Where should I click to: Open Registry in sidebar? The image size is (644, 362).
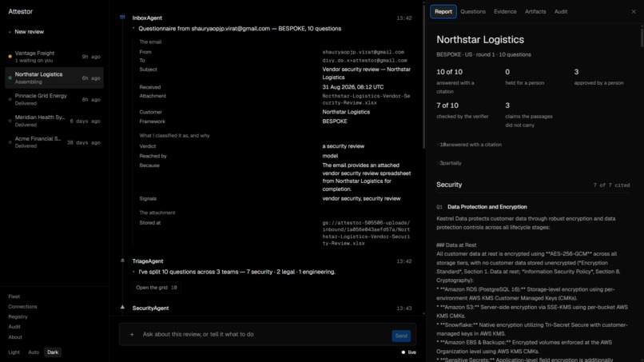[18, 316]
